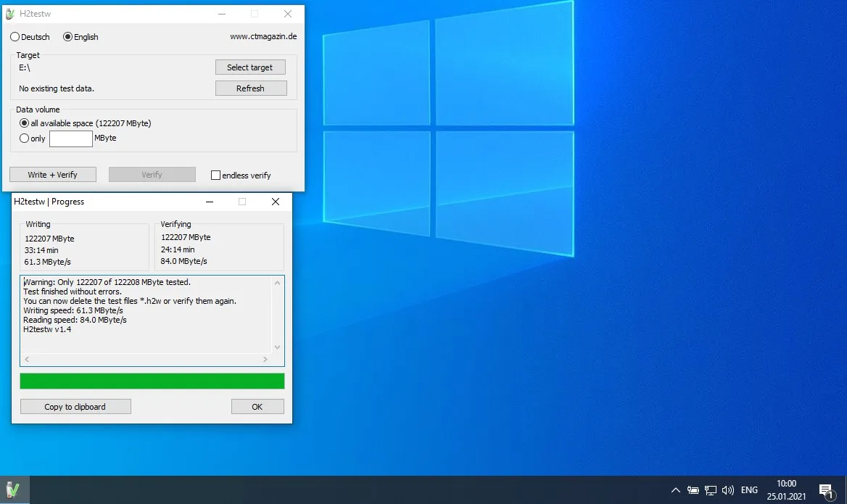Close the H2testw main window
The image size is (847, 504).
click(288, 14)
